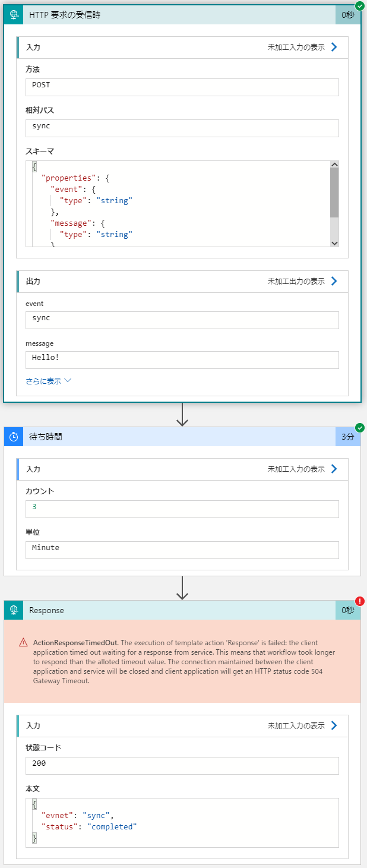Collapse the Response step header
This screenshot has height=868, width=367.
(x=178, y=610)
